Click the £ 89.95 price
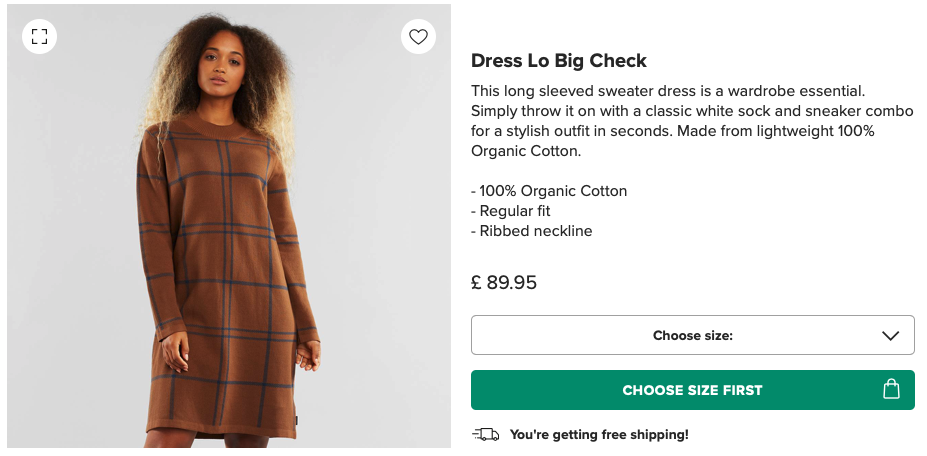The height and width of the screenshot is (456, 927). tap(504, 283)
